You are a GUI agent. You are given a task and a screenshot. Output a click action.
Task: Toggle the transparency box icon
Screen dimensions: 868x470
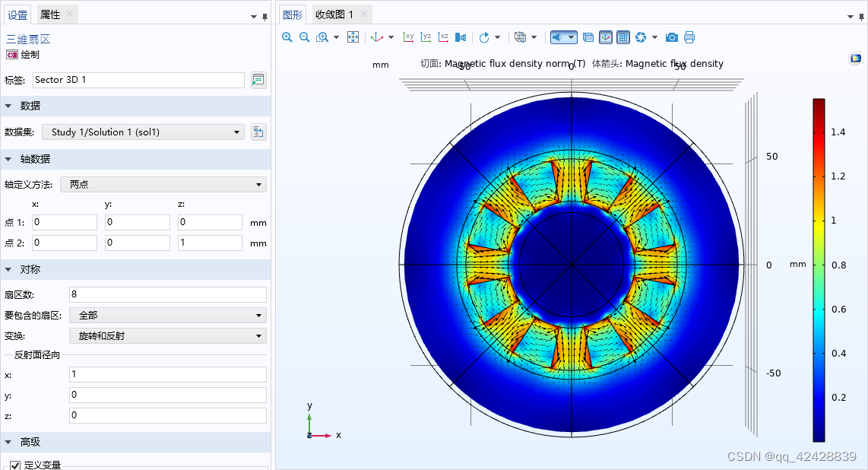click(588, 37)
